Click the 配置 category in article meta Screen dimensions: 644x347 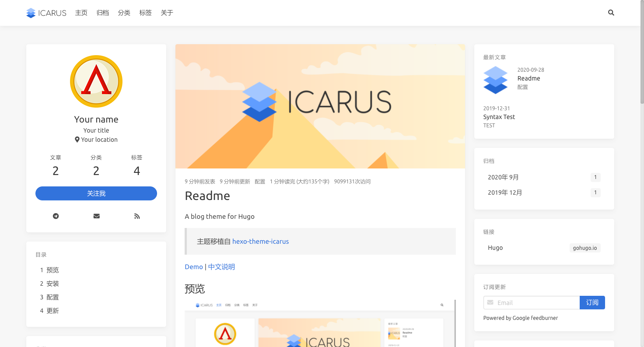(x=260, y=182)
